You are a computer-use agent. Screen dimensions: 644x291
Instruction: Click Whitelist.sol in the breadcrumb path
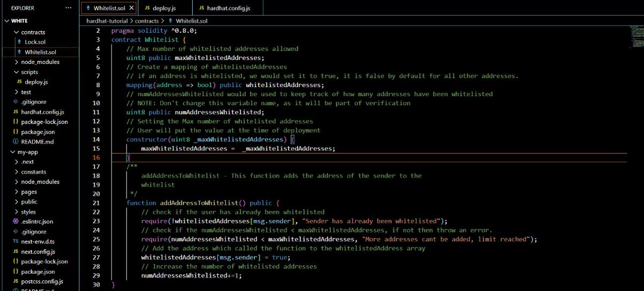pyautogui.click(x=192, y=20)
